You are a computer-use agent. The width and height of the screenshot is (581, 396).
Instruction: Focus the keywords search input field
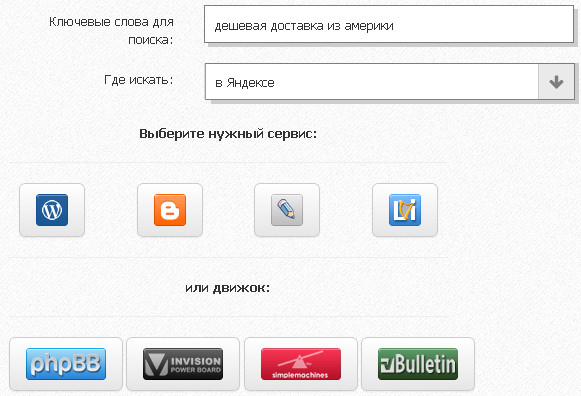(389, 24)
